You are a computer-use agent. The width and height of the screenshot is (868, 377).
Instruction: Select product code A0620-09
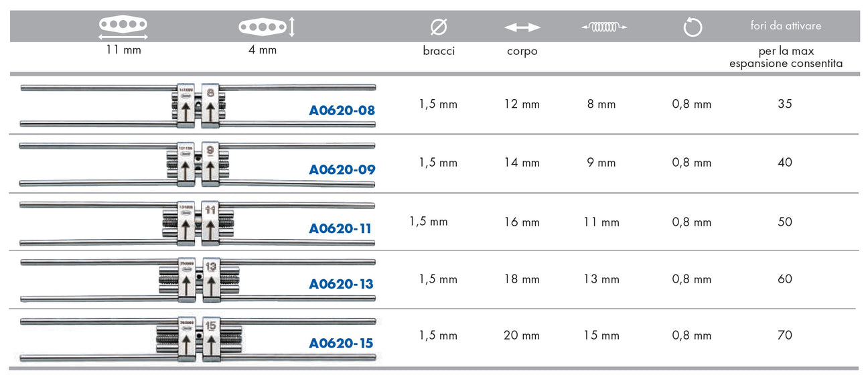click(342, 169)
